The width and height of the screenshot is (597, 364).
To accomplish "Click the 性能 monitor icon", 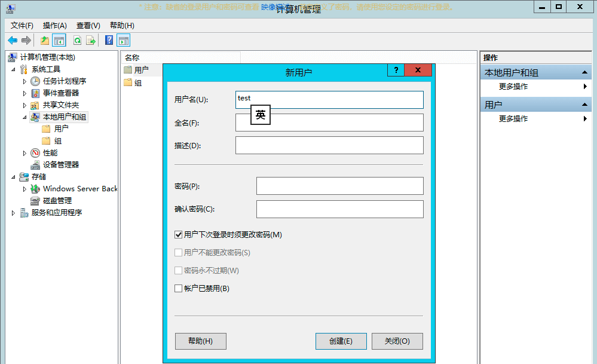I will [x=35, y=153].
